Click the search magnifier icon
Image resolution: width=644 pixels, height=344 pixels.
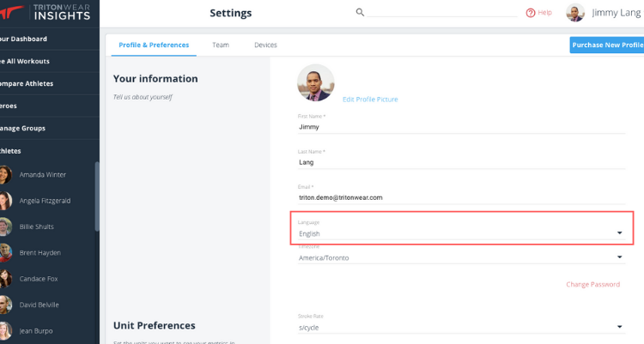click(360, 12)
